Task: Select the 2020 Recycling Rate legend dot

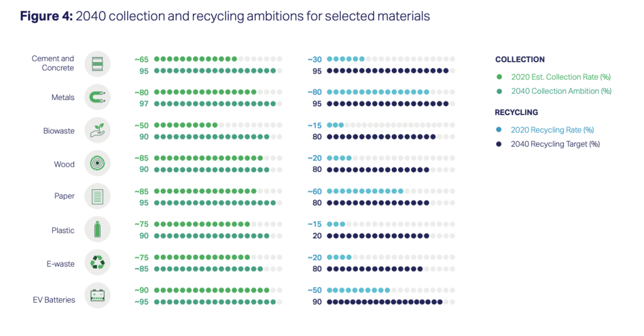Action: pyautogui.click(x=499, y=130)
